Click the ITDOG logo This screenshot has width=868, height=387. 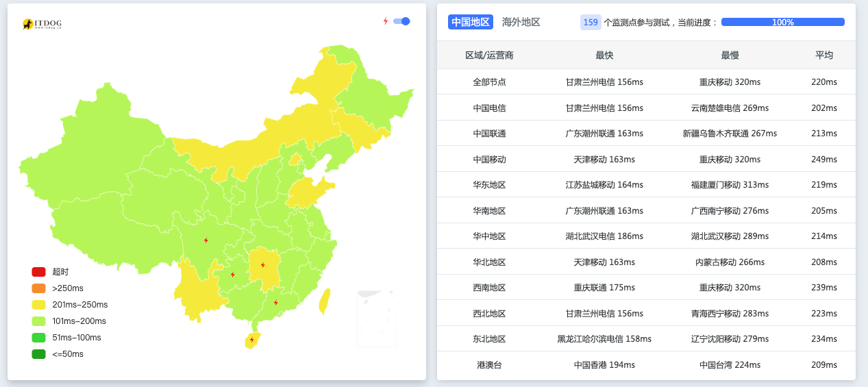pyautogui.click(x=42, y=25)
